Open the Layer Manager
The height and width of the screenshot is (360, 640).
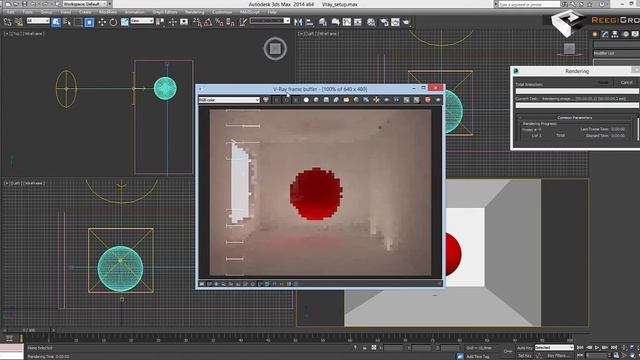pyautogui.click(x=323, y=22)
